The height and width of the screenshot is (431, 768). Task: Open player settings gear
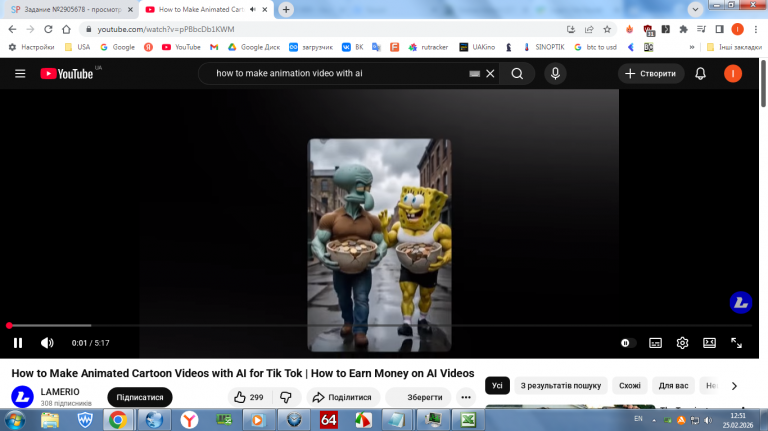[682, 343]
